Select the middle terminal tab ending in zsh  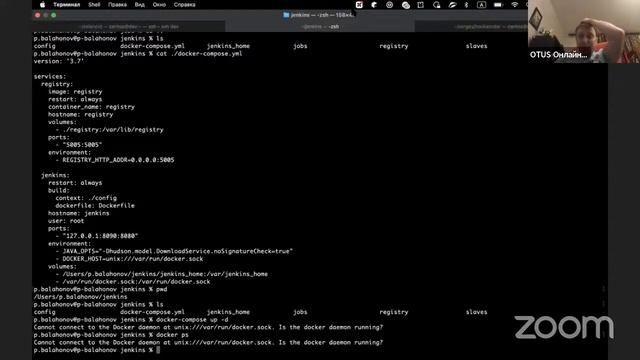click(x=320, y=27)
